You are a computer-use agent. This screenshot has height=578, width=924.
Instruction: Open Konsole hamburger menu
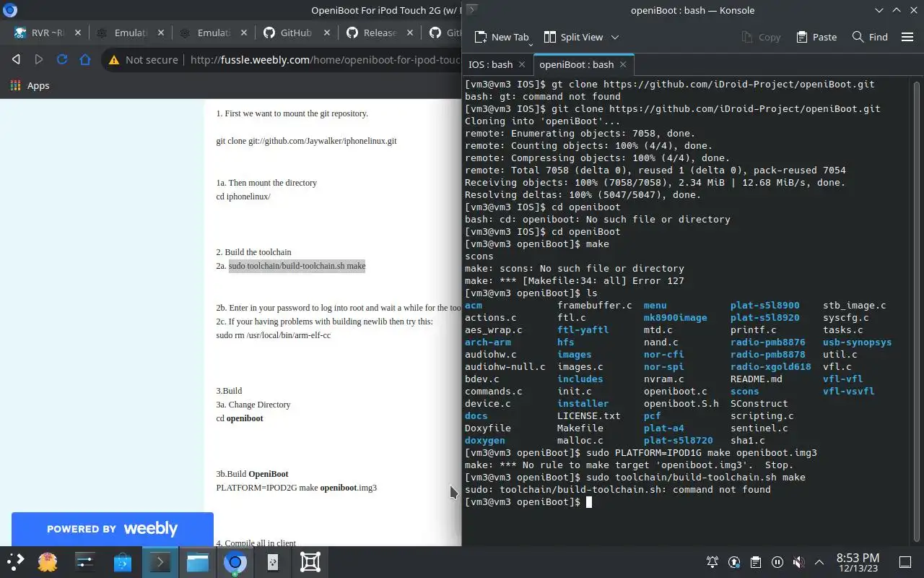click(907, 37)
